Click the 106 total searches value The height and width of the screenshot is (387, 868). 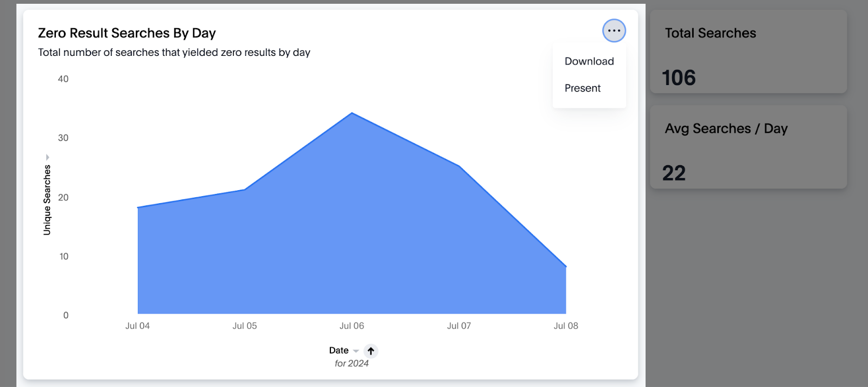679,78
